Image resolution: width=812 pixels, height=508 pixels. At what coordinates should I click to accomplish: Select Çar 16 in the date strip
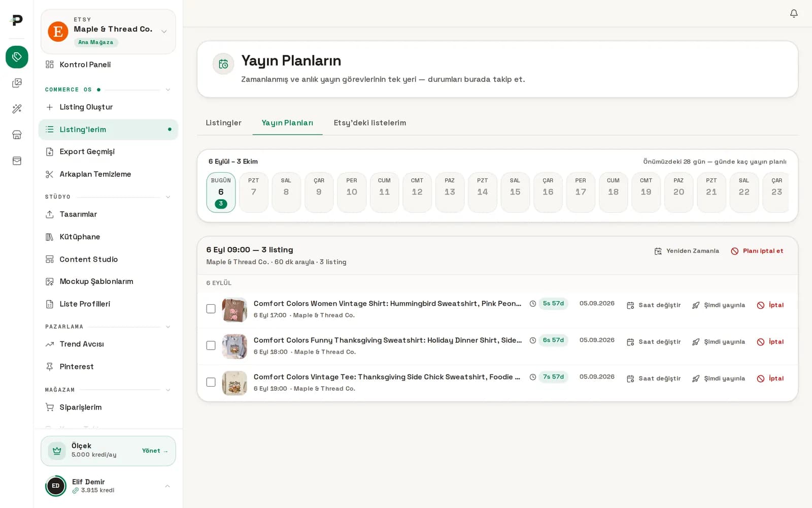pos(548,193)
